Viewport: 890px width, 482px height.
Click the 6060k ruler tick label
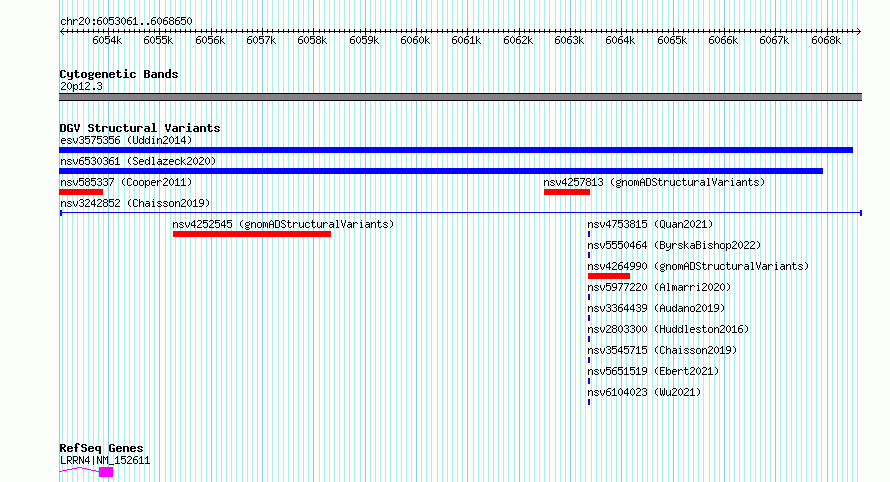pos(415,40)
